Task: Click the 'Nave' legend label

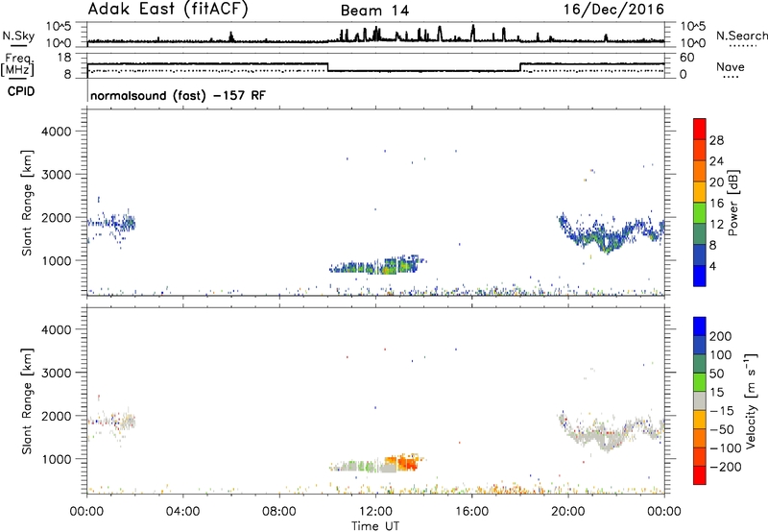Action: pos(731,67)
